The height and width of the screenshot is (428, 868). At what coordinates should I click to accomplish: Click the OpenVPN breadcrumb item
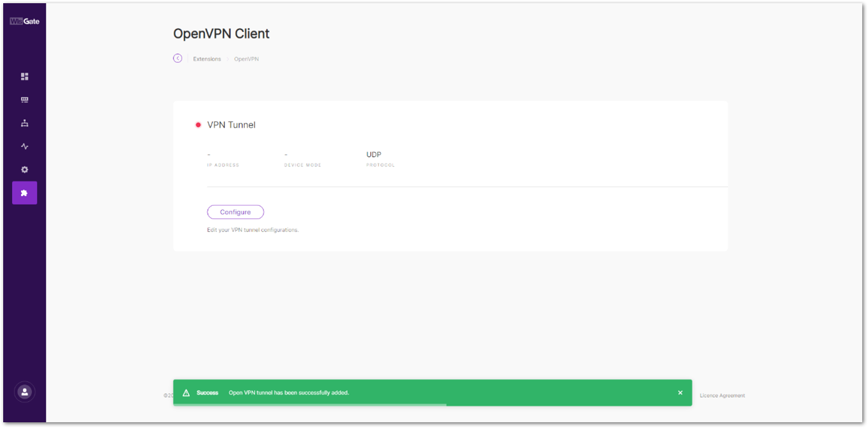click(246, 59)
